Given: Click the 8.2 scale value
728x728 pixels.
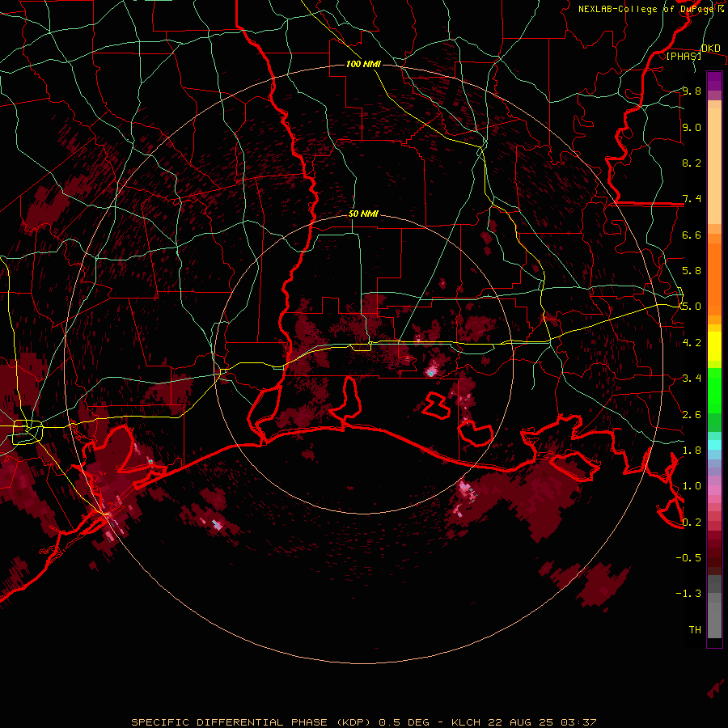Looking at the screenshot, I should pyautogui.click(x=692, y=163).
